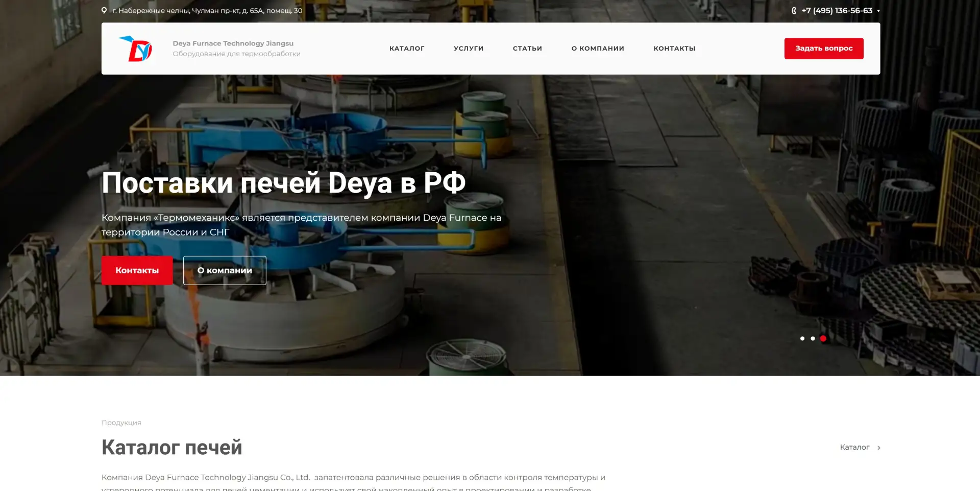Click the chevron next to Каталог
The height and width of the screenshot is (491, 980).
(x=878, y=448)
